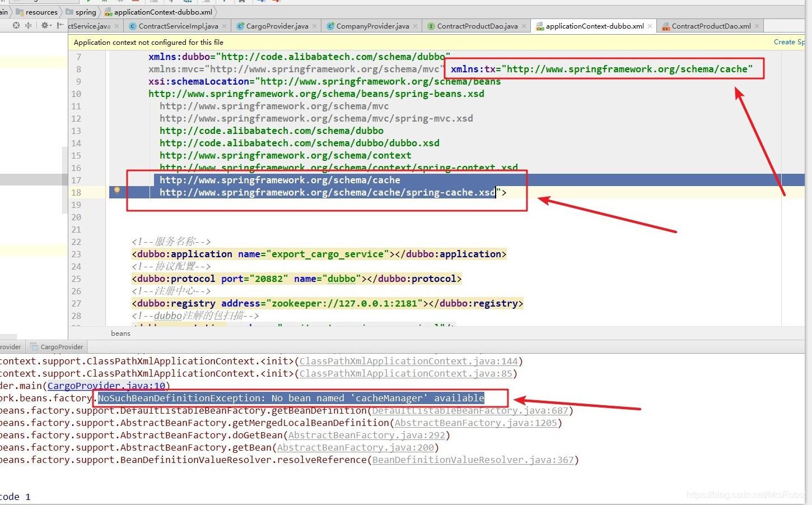Click the 注册中心 comment on line 26
812x505 pixels.
(171, 291)
